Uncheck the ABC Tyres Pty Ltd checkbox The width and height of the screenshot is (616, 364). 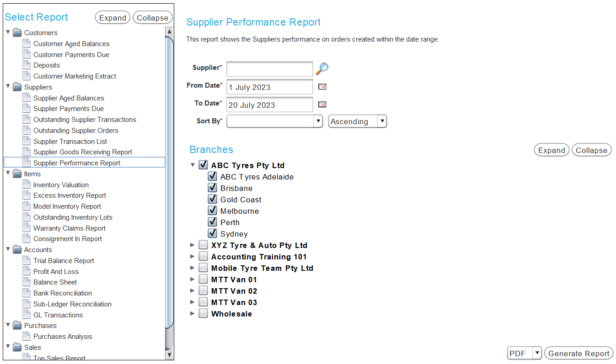[203, 165]
